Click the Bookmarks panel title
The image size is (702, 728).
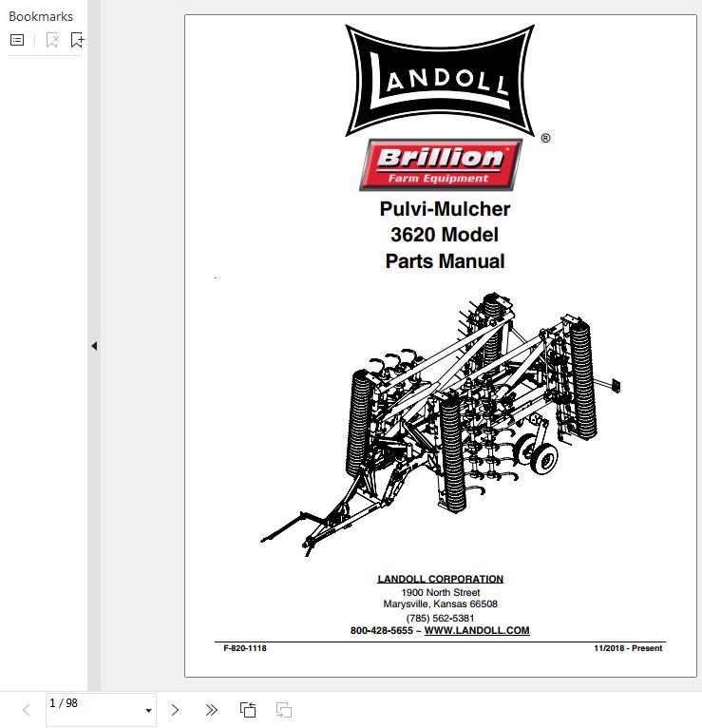click(41, 16)
